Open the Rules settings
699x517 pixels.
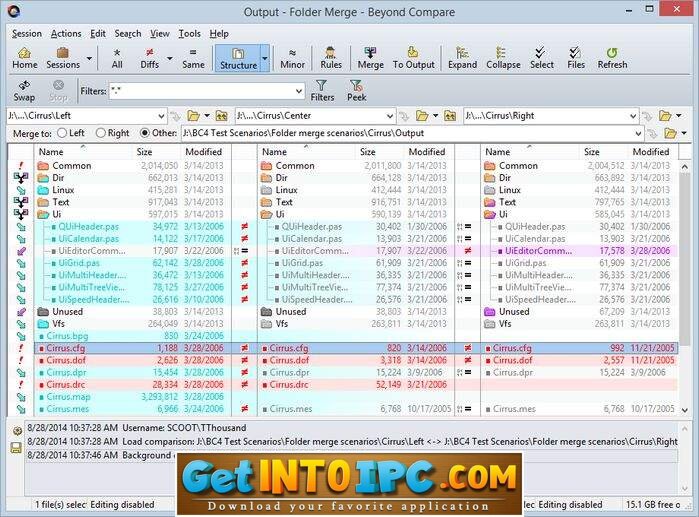pyautogui.click(x=331, y=58)
